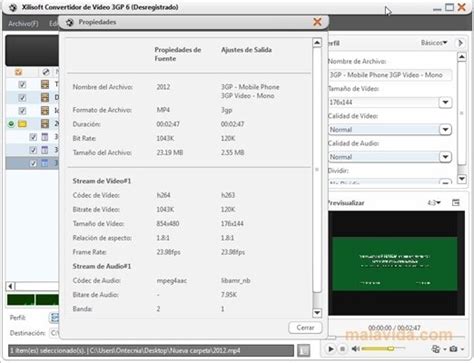Open the Archivo(F) menu
This screenshot has height=363, width=474.
(23, 24)
